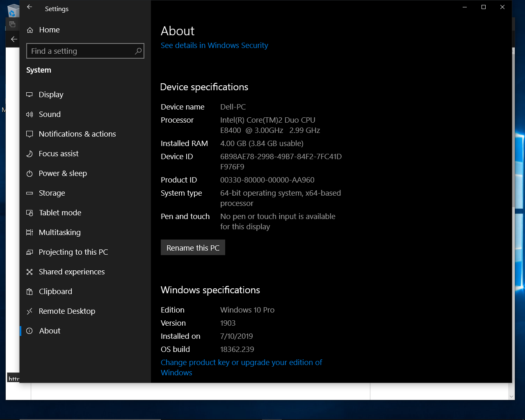Click the About info icon
Viewport: 525px width, 420px height.
point(30,331)
